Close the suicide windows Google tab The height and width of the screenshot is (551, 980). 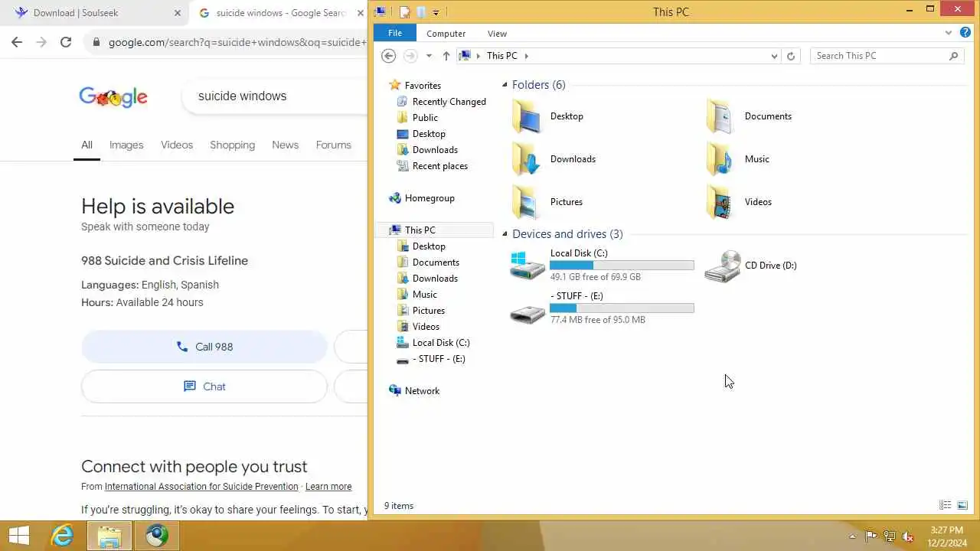360,13
